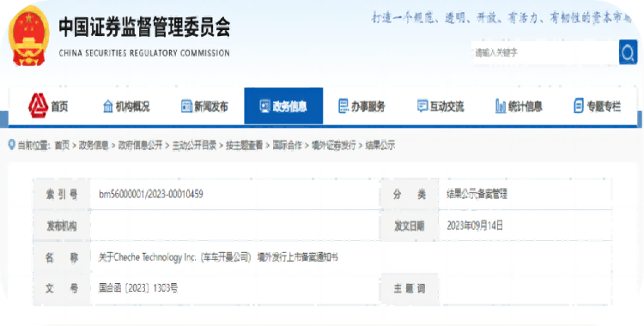Click the 机构概况 building icon

point(108,106)
